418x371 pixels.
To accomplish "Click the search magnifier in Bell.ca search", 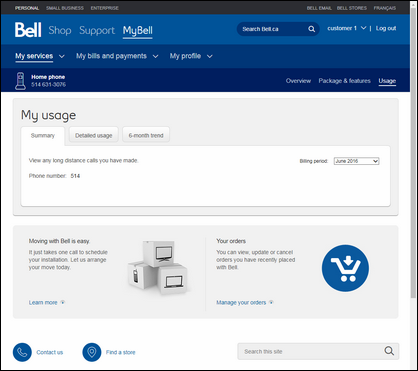I will (311, 29).
